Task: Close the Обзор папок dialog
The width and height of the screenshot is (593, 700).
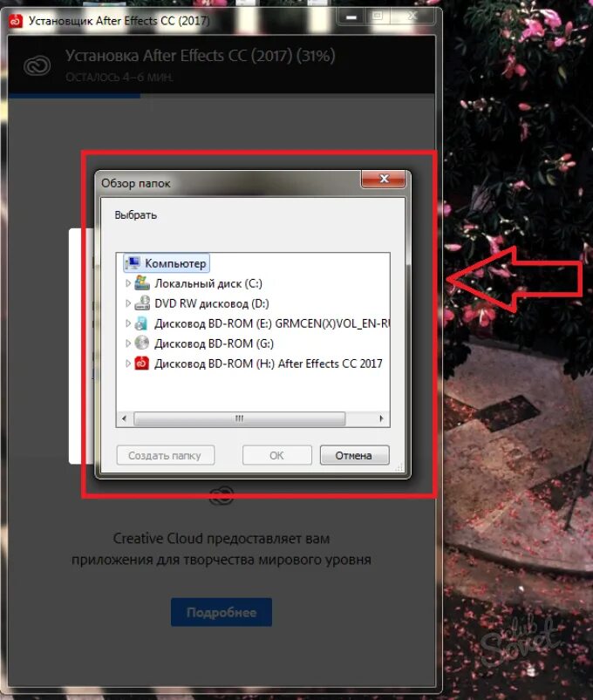Action: (383, 179)
